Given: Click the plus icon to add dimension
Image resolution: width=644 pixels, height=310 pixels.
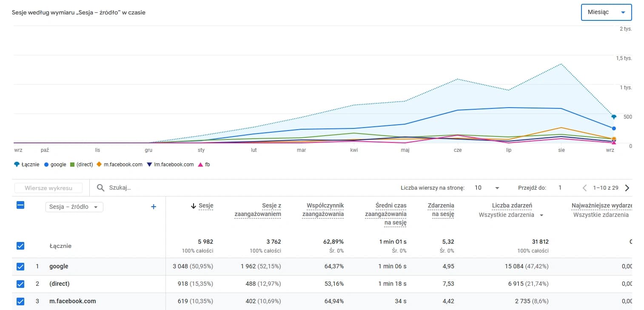Looking at the screenshot, I should (154, 207).
